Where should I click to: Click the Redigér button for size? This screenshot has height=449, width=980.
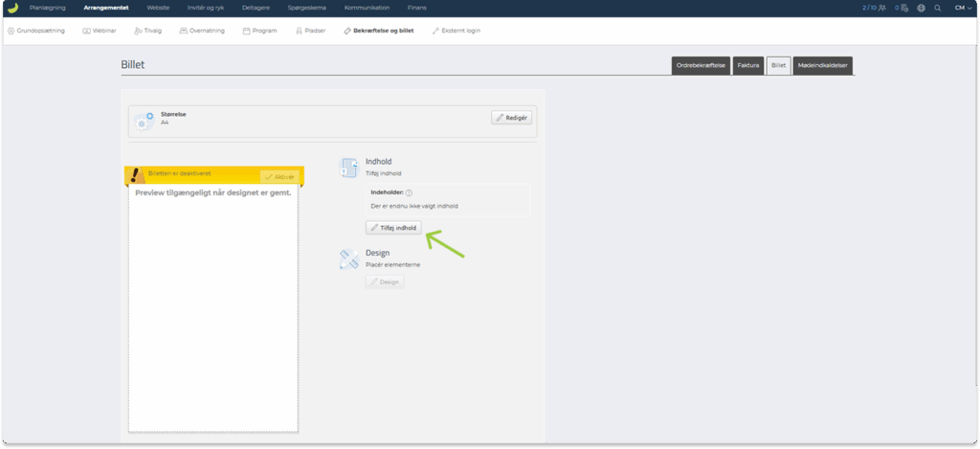pos(512,117)
